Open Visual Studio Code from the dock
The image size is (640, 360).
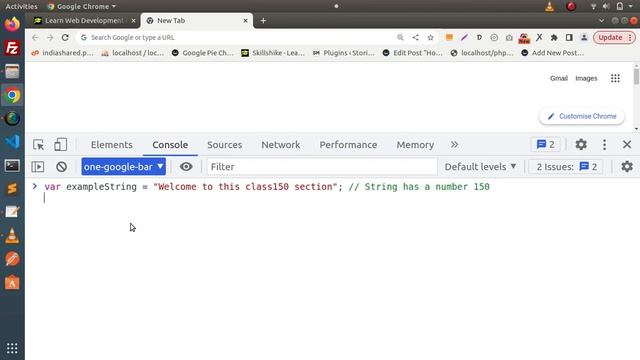tap(12, 142)
